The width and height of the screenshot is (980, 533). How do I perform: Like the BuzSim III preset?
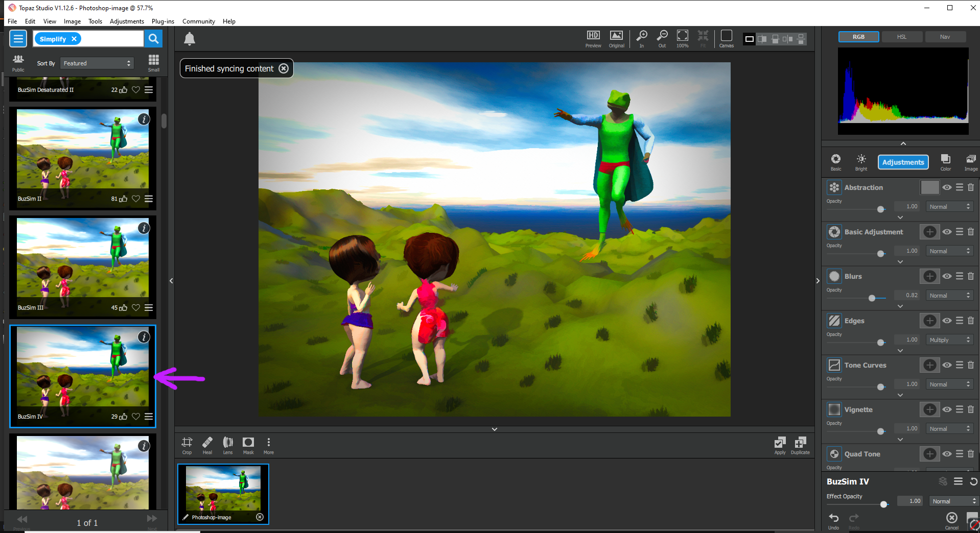click(123, 308)
